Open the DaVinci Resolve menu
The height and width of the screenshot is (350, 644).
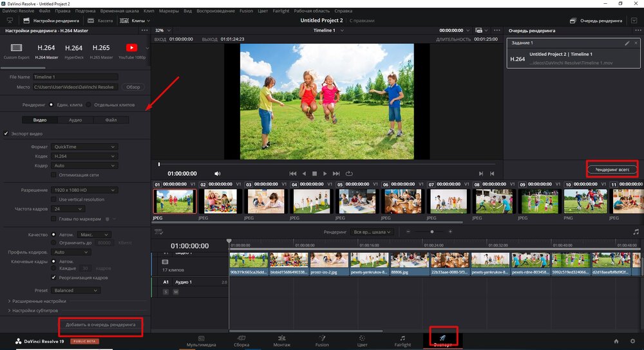18,11
